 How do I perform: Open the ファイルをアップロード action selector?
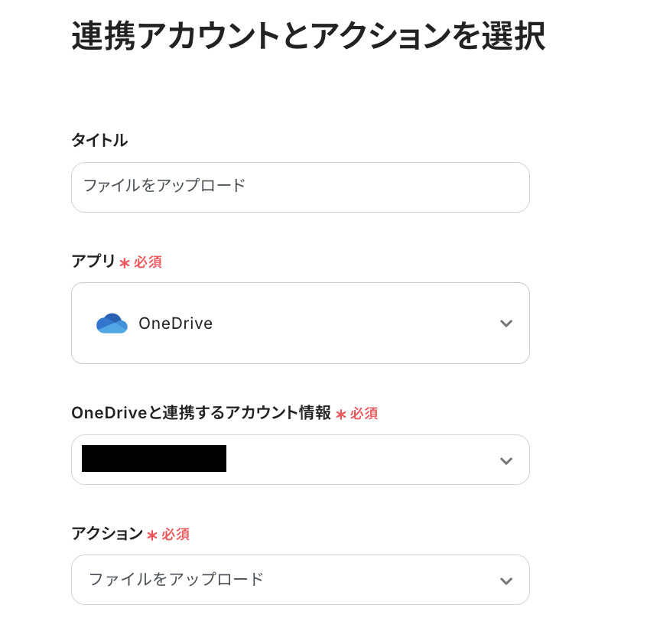(x=176, y=580)
